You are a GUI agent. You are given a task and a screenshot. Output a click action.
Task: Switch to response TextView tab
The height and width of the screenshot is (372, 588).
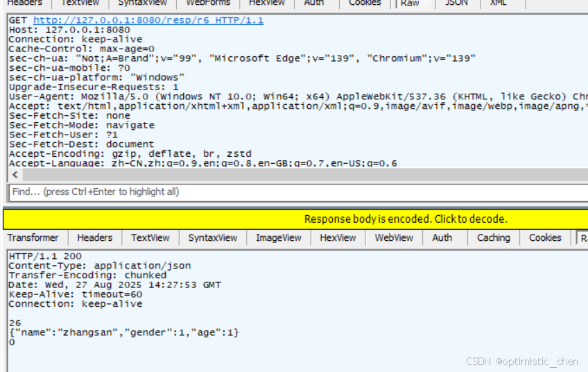click(150, 238)
